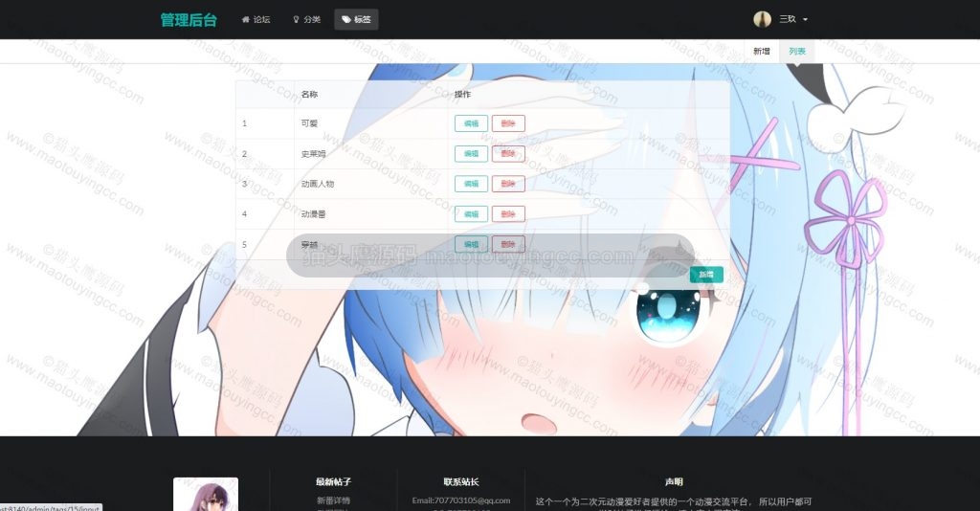
Task: Click 编辑 for the 动画人物 tag
Action: tap(471, 184)
